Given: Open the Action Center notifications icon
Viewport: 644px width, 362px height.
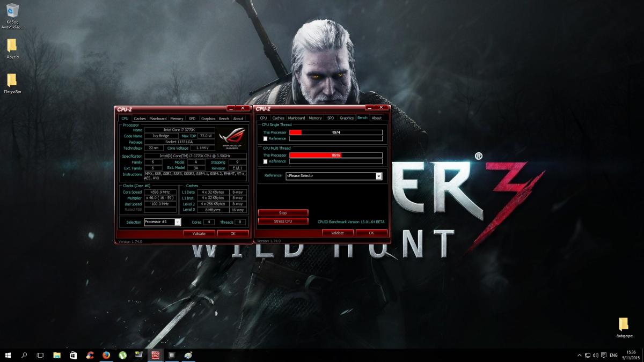Looking at the screenshot, I should click(604, 355).
